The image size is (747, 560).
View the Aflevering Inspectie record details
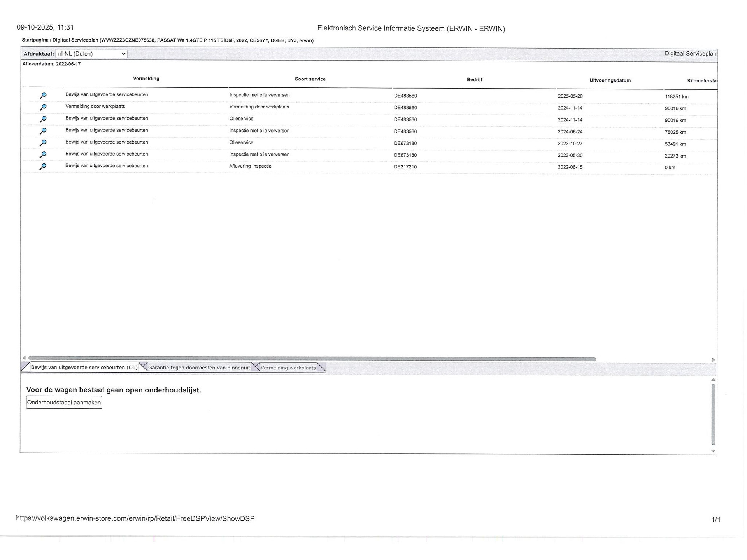(43, 166)
